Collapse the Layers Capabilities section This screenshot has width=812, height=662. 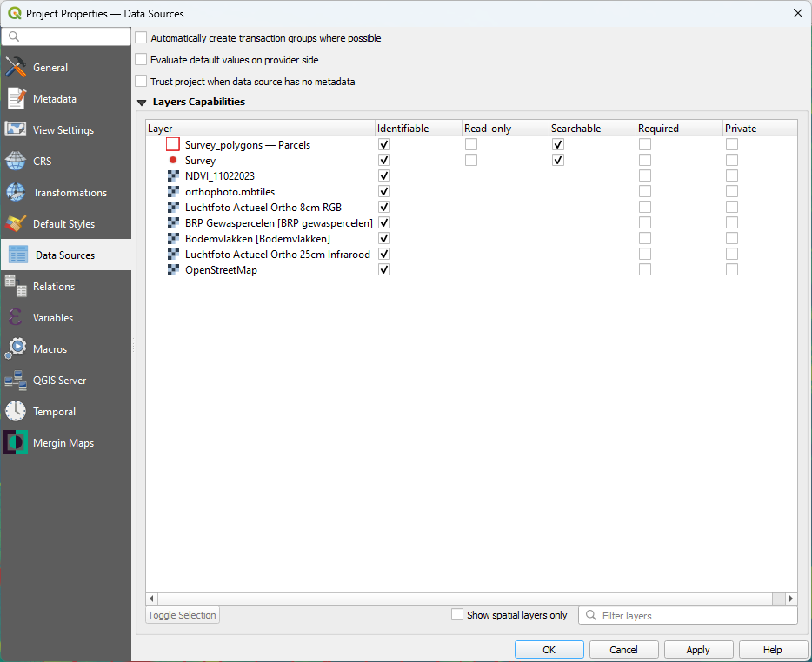coord(142,101)
